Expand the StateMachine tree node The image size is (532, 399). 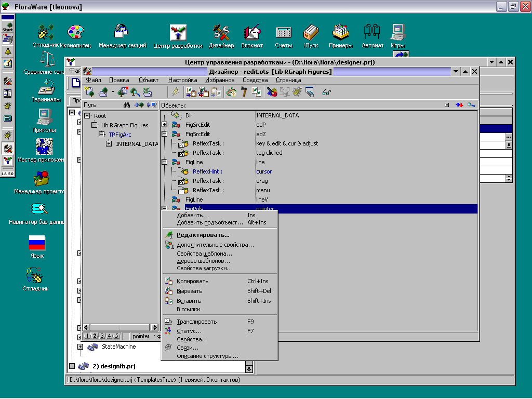(x=80, y=347)
